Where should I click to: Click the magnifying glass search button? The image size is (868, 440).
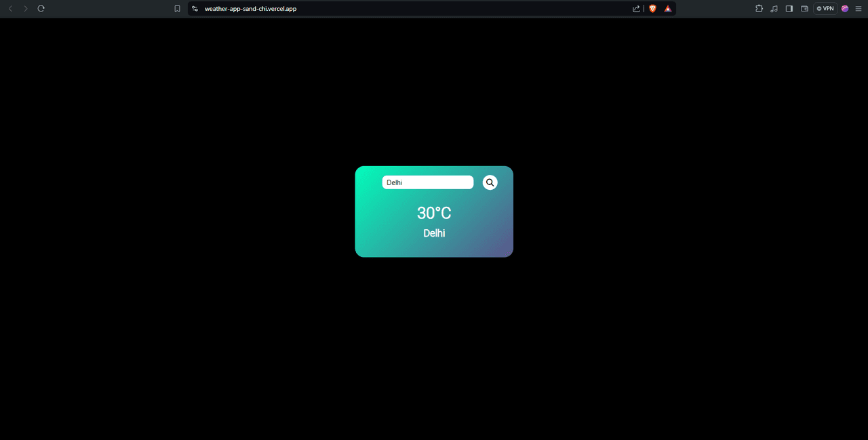tap(490, 182)
